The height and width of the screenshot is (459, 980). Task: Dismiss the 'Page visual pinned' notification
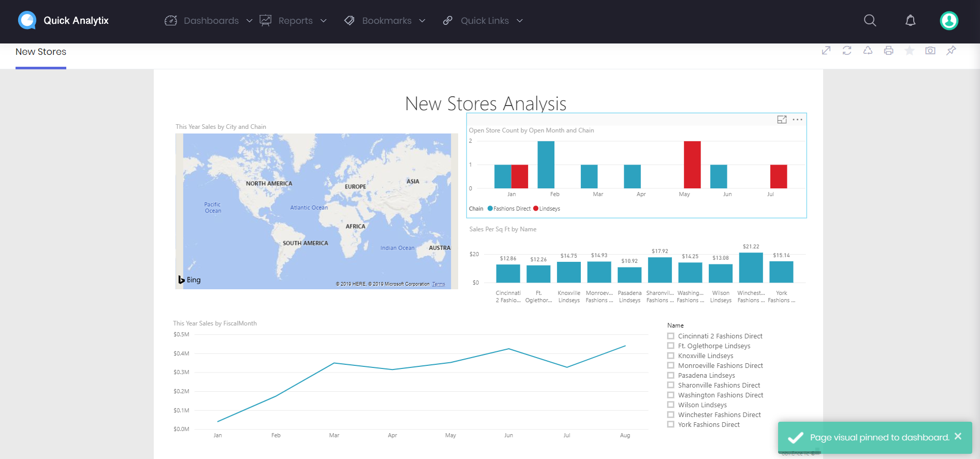958,436
